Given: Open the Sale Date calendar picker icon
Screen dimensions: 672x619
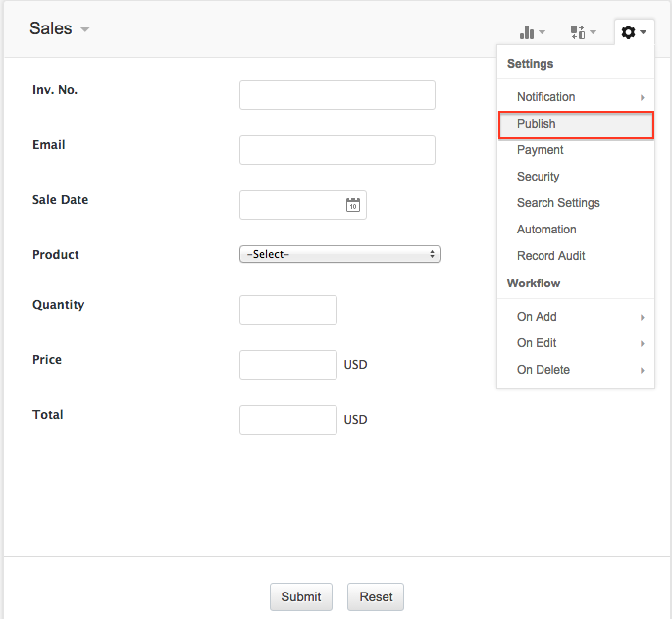Looking at the screenshot, I should tap(353, 205).
